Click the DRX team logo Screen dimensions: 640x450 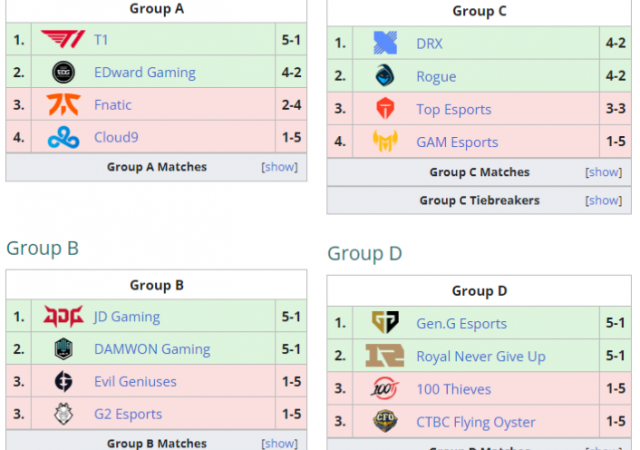pos(385,43)
